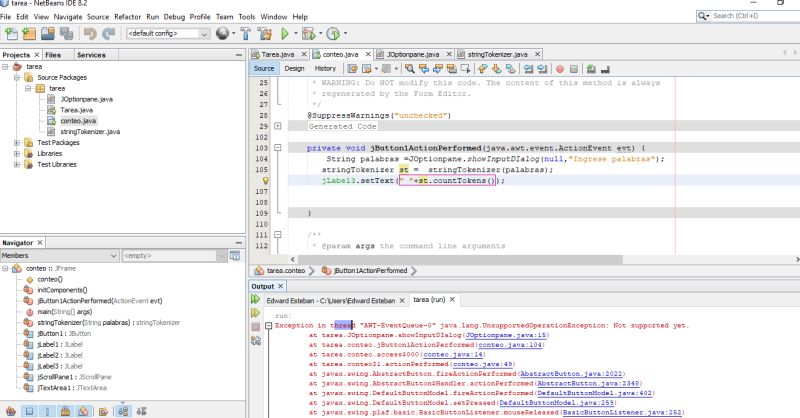
Task: Click the Comment icon in editor toolbar
Action: [x=591, y=68]
